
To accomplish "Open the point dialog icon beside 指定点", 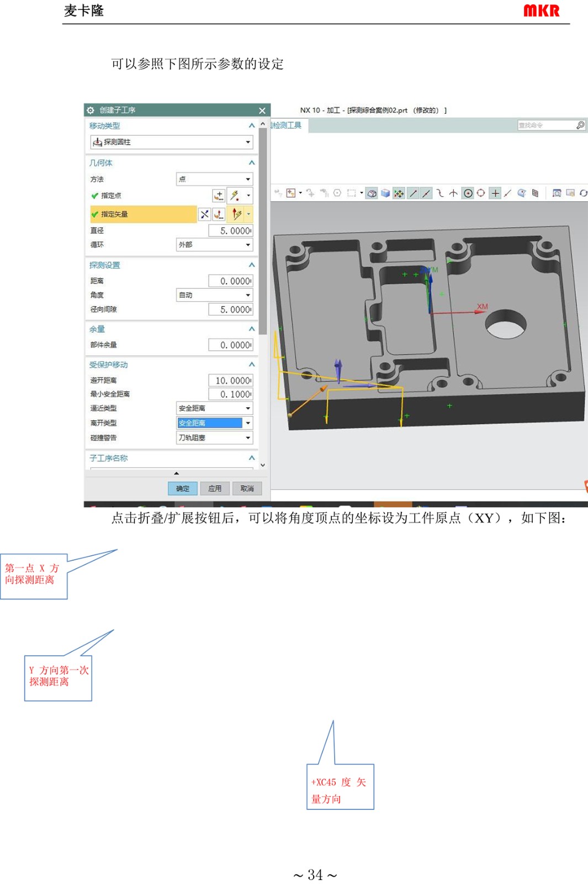I will pyautogui.click(x=219, y=196).
